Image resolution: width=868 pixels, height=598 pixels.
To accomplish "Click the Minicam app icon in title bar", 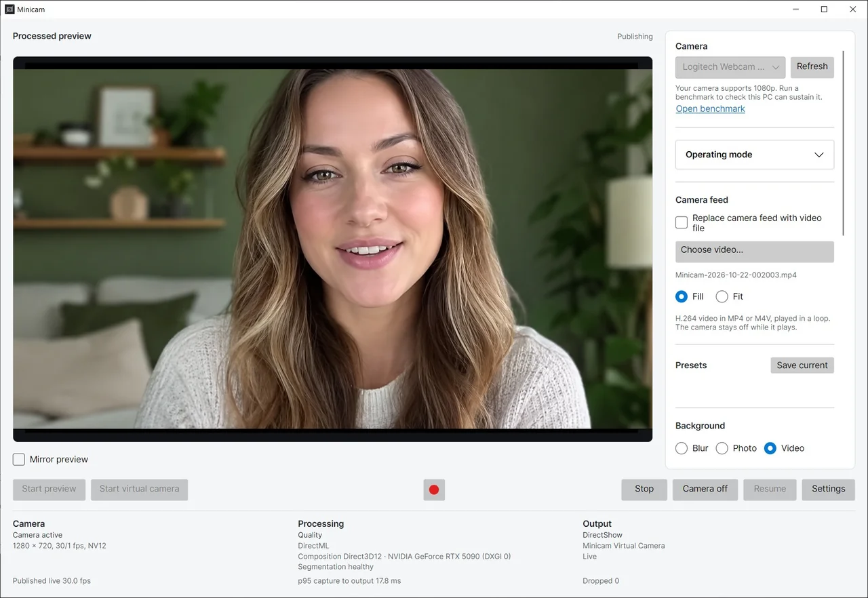I will [x=9, y=9].
